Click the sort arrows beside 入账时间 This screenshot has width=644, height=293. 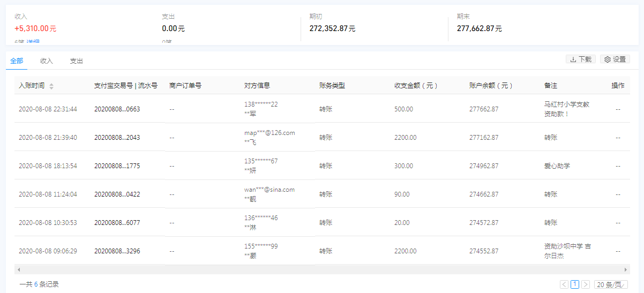coord(51,86)
